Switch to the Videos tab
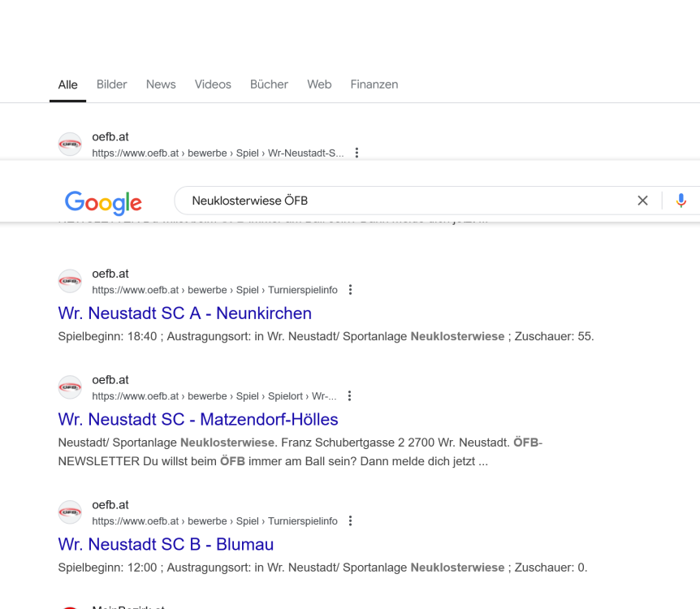Viewport: 700px width, 609px height. point(212,84)
